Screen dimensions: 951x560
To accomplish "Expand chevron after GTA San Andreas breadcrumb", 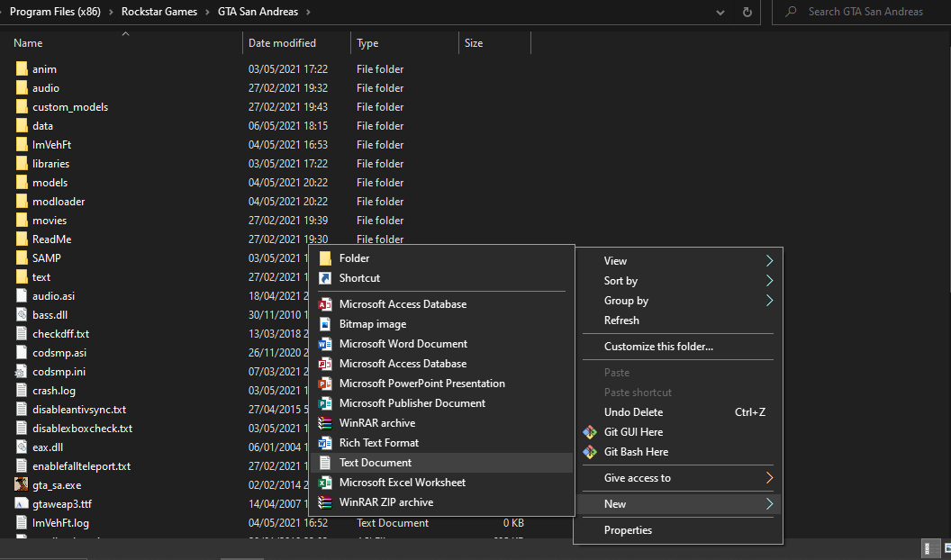I will [x=308, y=12].
